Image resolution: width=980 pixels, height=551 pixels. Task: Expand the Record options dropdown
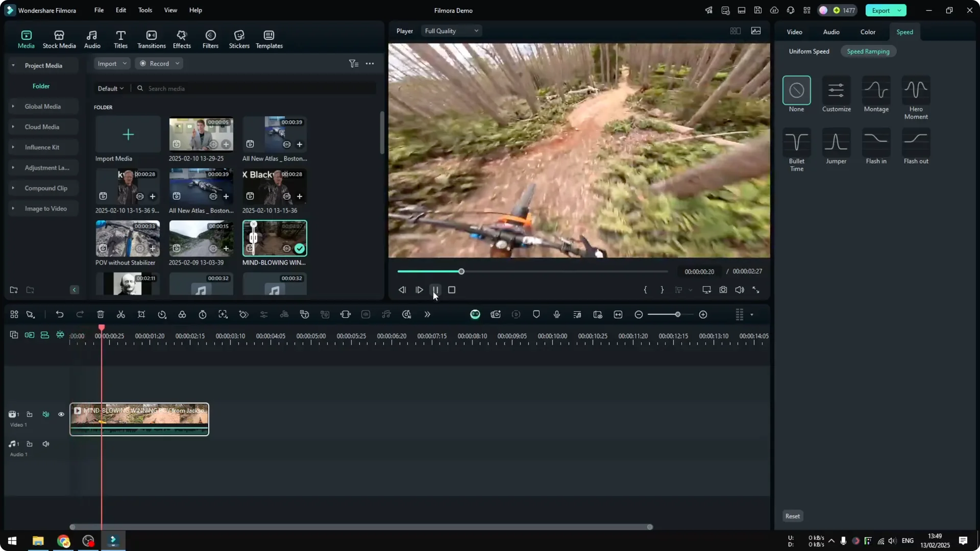pos(177,63)
